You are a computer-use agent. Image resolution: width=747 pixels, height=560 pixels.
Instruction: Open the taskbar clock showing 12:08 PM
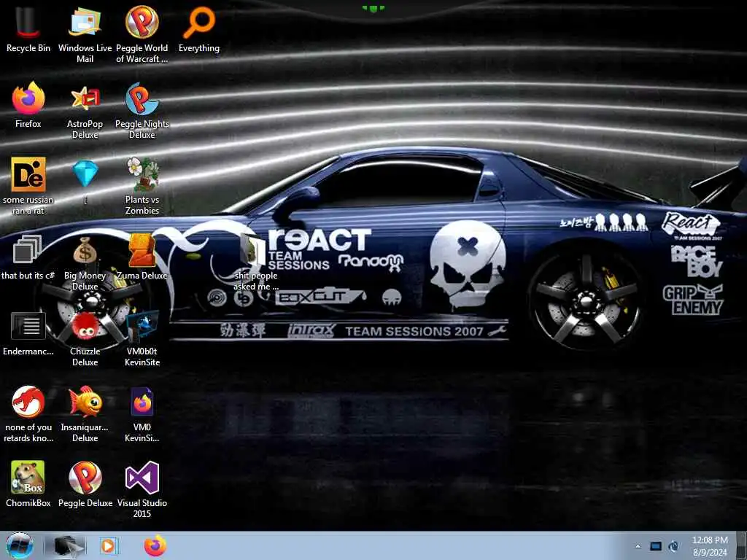(710, 546)
